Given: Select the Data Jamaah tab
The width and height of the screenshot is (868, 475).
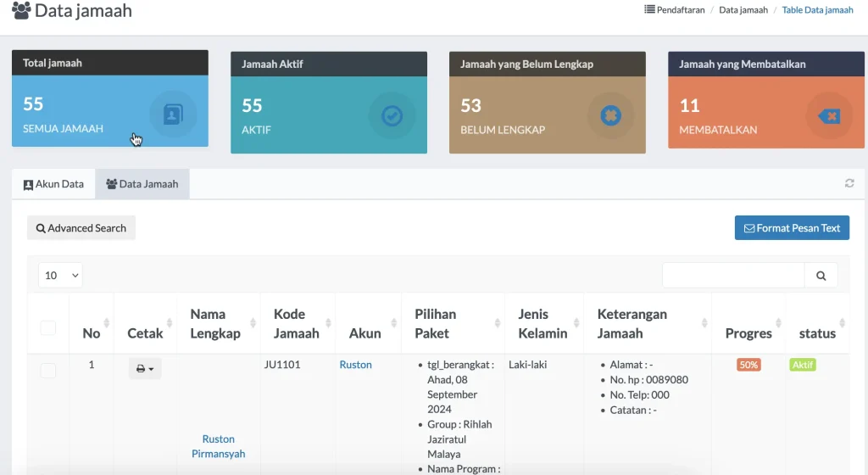Looking at the screenshot, I should [142, 184].
